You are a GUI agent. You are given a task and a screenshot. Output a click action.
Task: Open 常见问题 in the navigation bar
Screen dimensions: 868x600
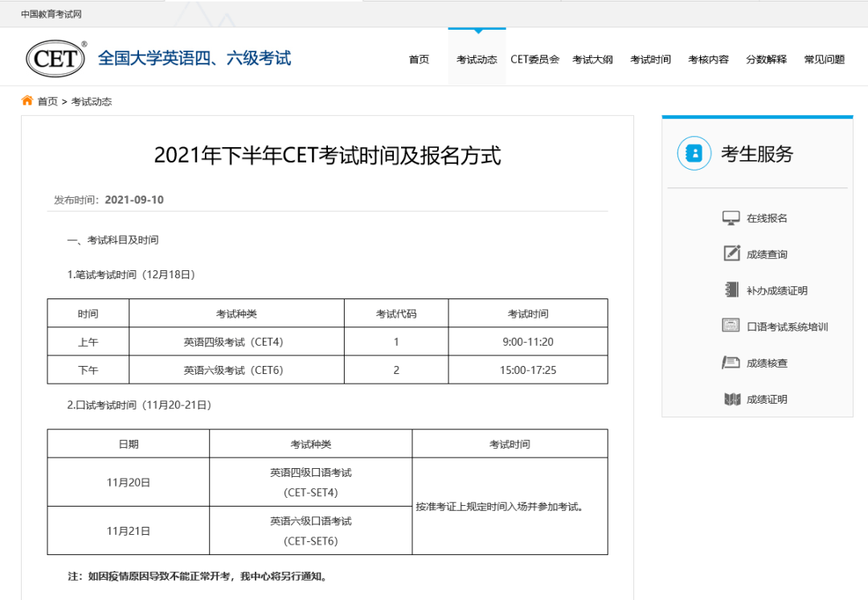coord(825,60)
